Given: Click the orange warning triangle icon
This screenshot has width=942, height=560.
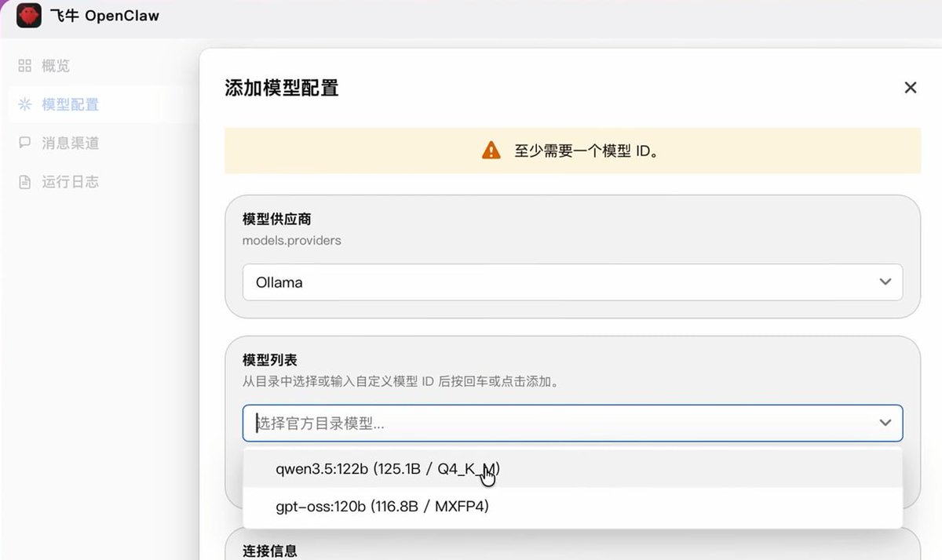Looking at the screenshot, I should pos(491,151).
